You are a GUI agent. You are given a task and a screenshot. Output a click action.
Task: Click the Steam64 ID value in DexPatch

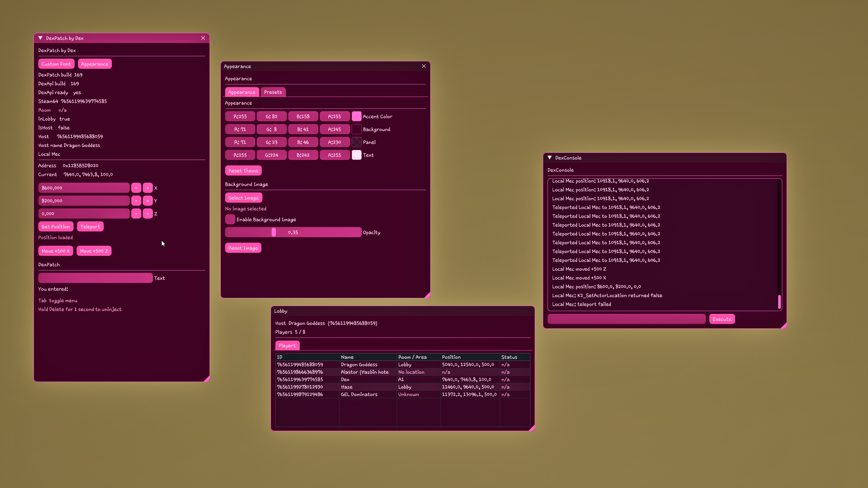[84, 101]
